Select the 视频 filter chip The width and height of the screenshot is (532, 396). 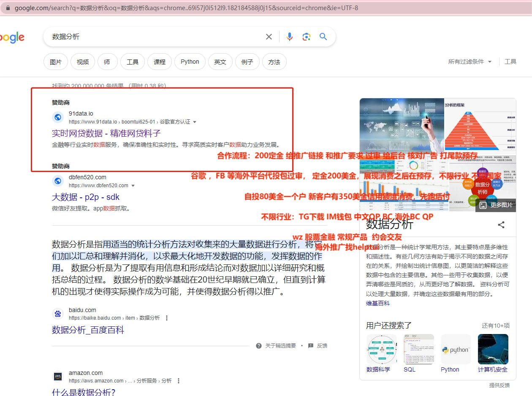coord(83,62)
